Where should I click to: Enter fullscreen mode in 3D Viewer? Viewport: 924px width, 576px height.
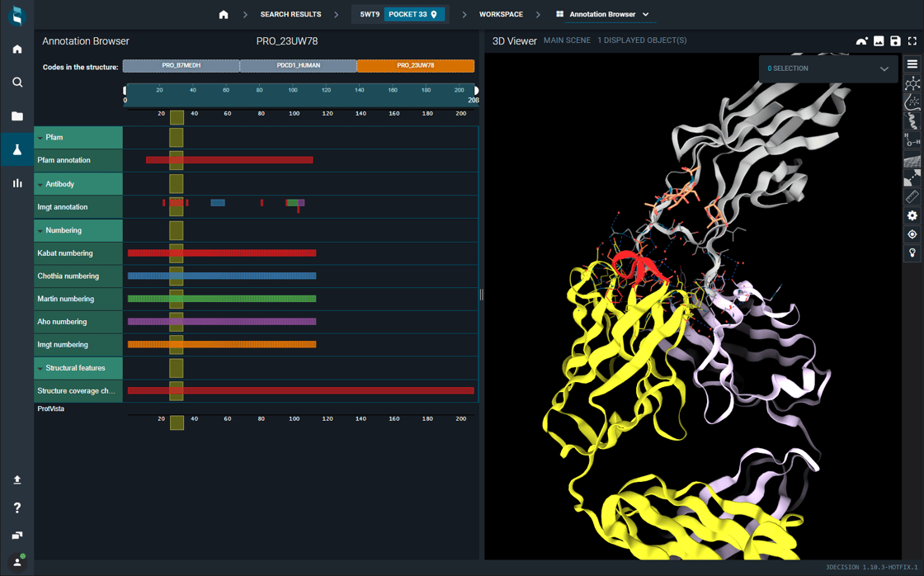912,40
